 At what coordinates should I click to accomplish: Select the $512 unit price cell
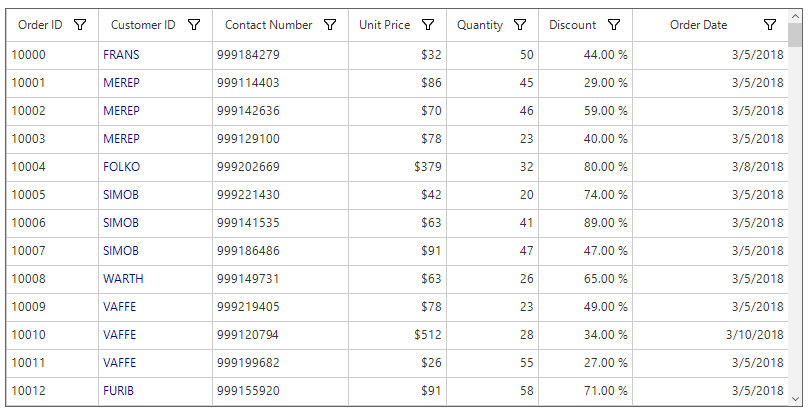click(x=397, y=334)
